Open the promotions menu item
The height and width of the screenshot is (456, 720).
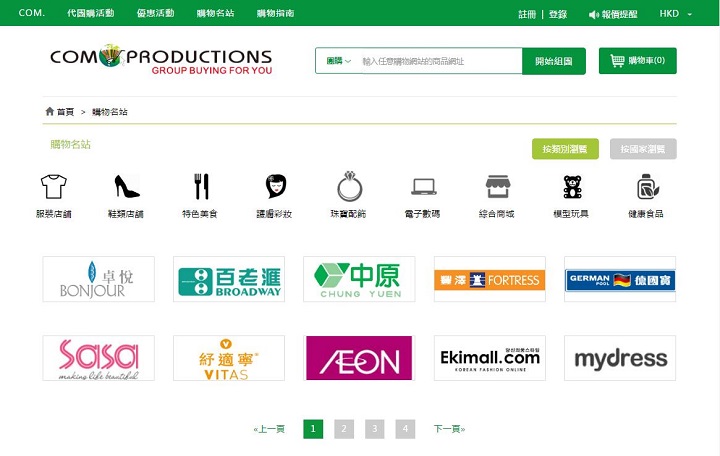point(156,13)
